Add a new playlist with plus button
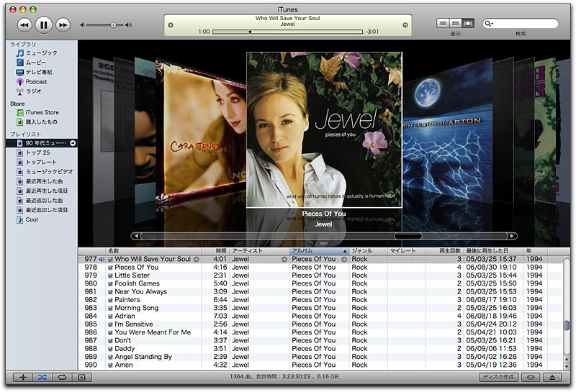 click(x=24, y=377)
